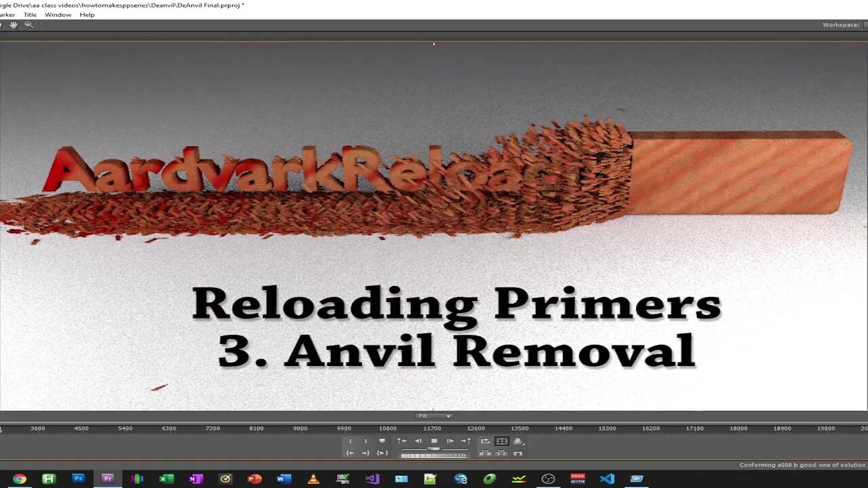Open Visual Studio Code from taskbar

(607, 479)
